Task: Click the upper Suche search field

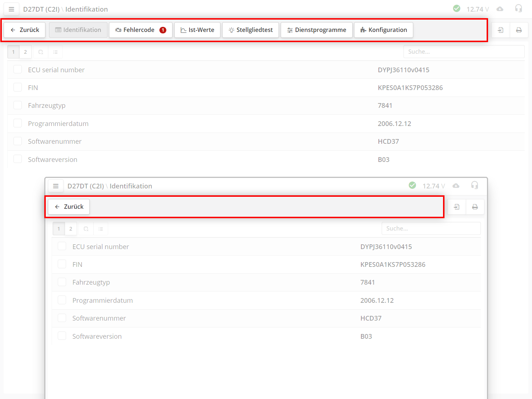Action: click(463, 52)
